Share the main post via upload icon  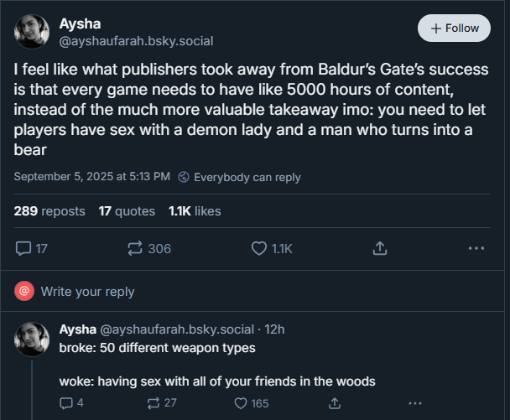pos(380,248)
